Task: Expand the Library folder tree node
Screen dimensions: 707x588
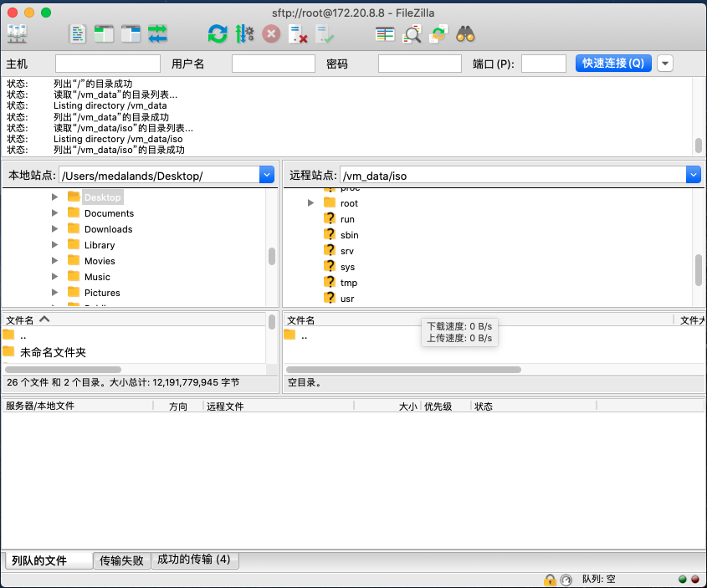Action: pos(54,245)
